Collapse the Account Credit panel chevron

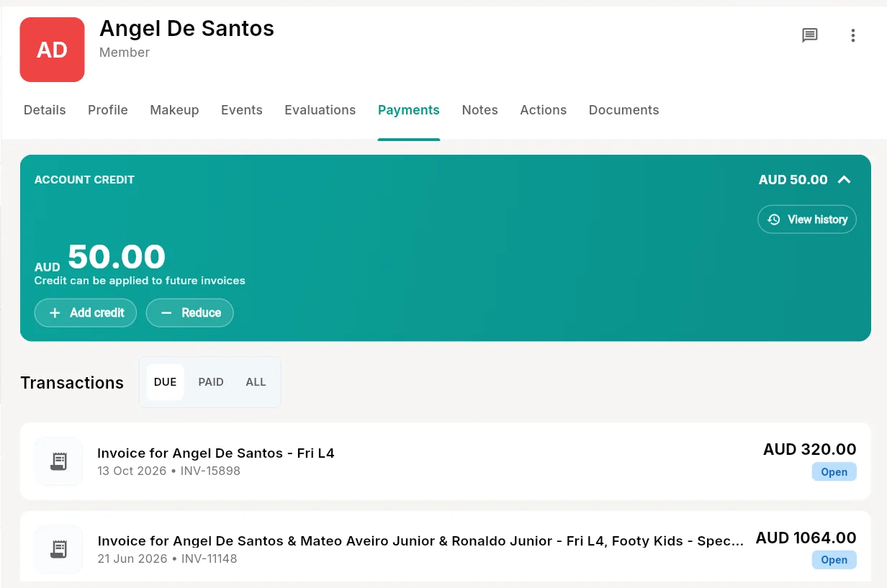[845, 180]
